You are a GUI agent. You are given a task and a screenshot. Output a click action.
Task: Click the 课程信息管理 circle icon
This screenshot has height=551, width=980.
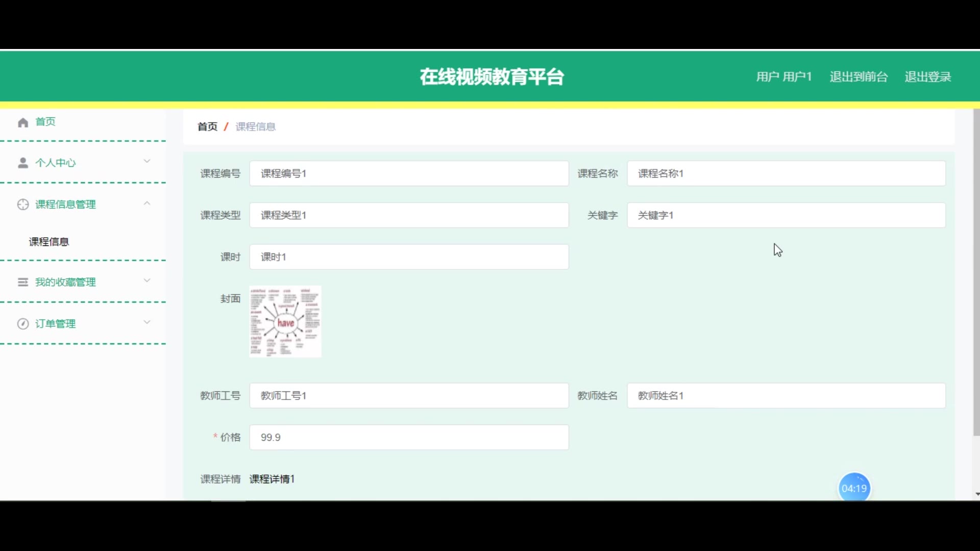coord(22,205)
